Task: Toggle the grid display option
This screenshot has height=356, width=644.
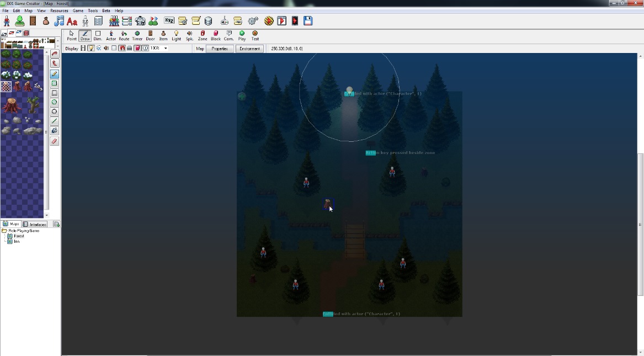Action: click(x=114, y=48)
